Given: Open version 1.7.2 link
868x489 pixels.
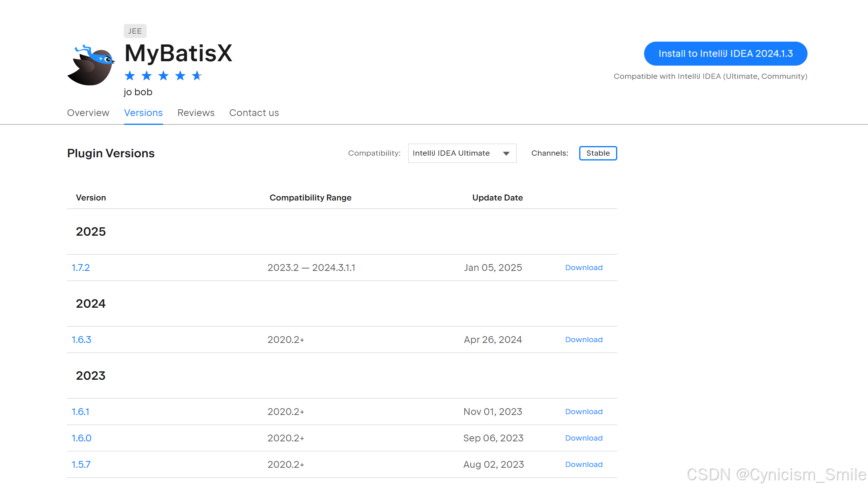Looking at the screenshot, I should pos(81,268).
